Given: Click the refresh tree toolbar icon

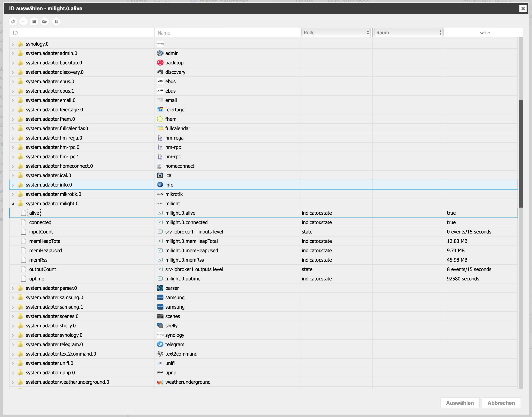Looking at the screenshot, I should click(x=13, y=22).
